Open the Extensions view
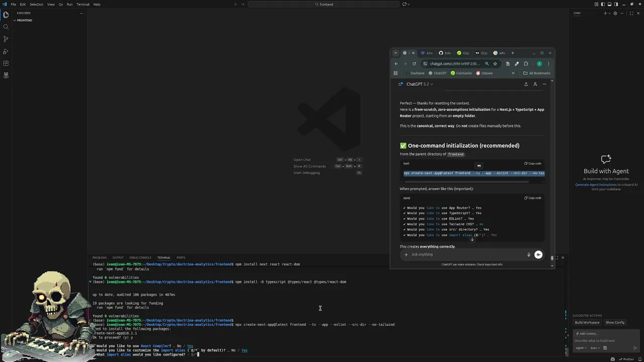The height and width of the screenshot is (362, 644). tap(6, 63)
